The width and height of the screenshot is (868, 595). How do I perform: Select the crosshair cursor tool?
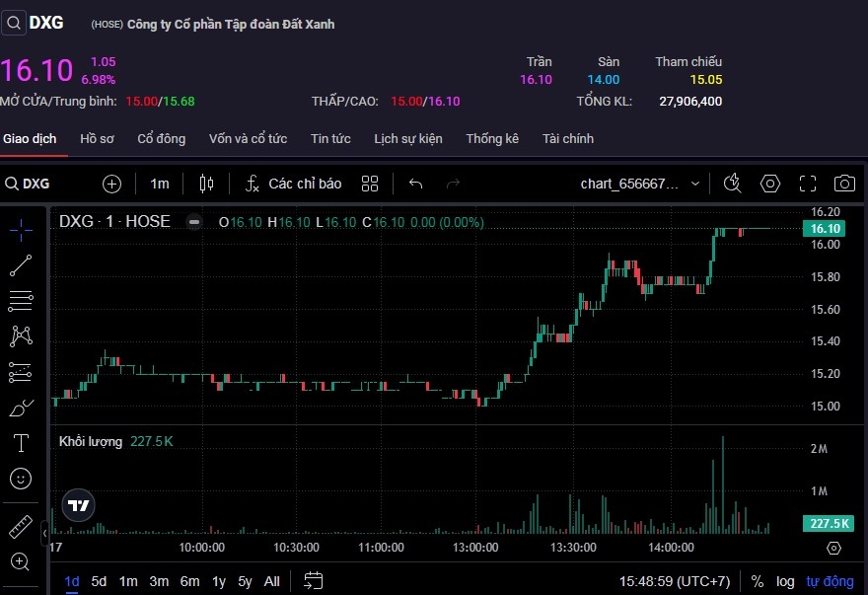tap(21, 229)
